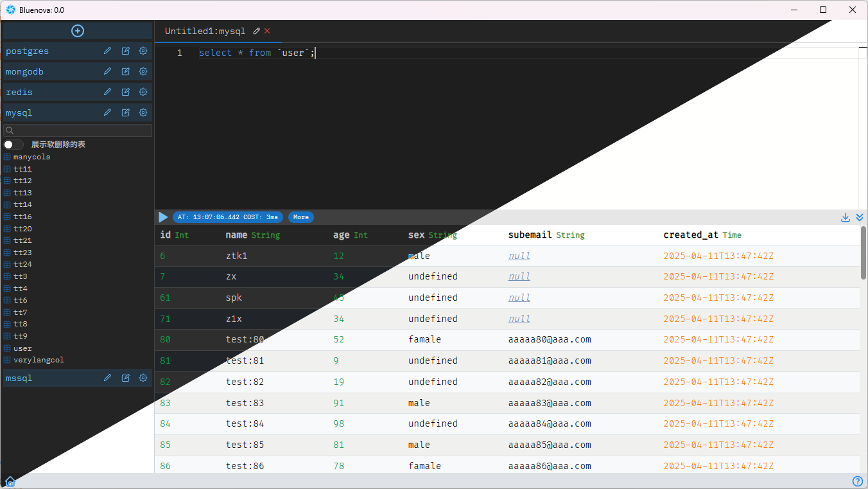This screenshot has width=868, height=489.
Task: Download query results
Action: 846,217
